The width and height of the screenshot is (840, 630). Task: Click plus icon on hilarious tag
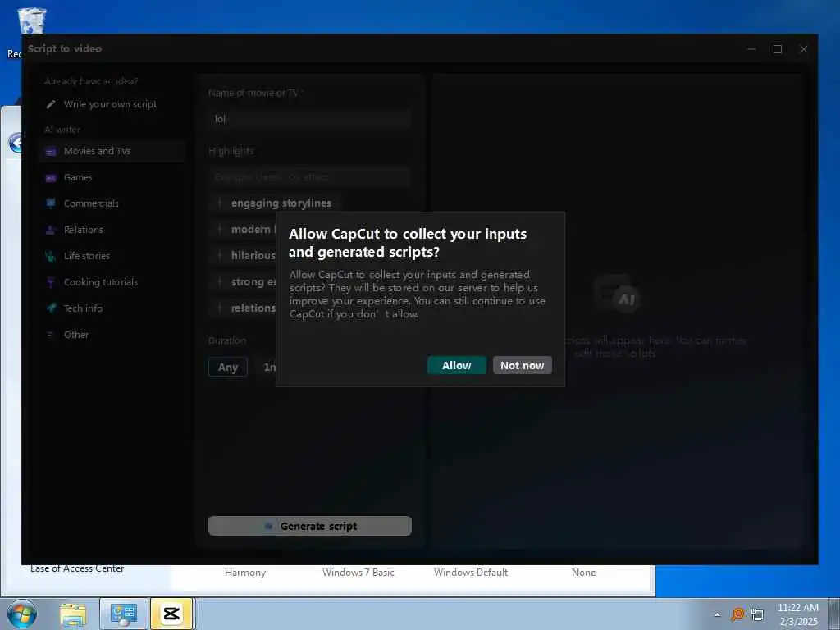pos(219,256)
